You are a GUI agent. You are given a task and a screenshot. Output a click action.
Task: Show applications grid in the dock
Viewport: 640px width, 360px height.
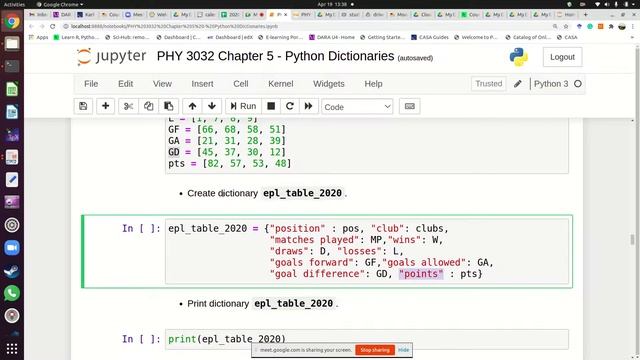point(12,349)
